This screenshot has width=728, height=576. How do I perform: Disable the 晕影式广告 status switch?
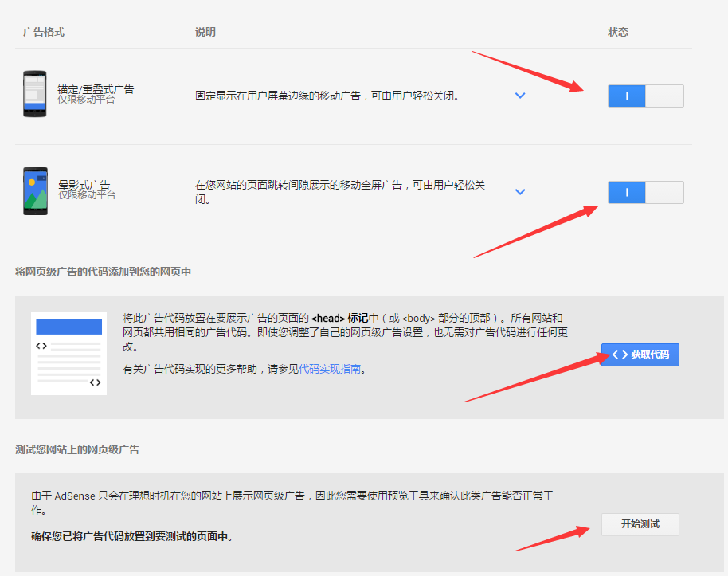pyautogui.click(x=645, y=192)
